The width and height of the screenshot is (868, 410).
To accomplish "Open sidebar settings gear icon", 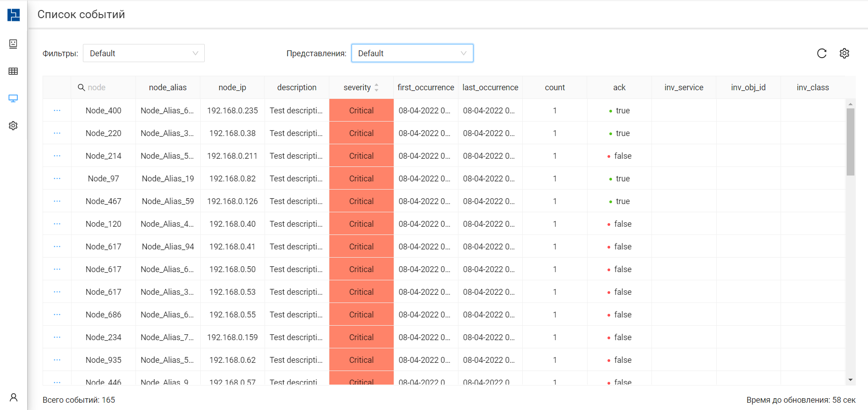I will tap(13, 126).
